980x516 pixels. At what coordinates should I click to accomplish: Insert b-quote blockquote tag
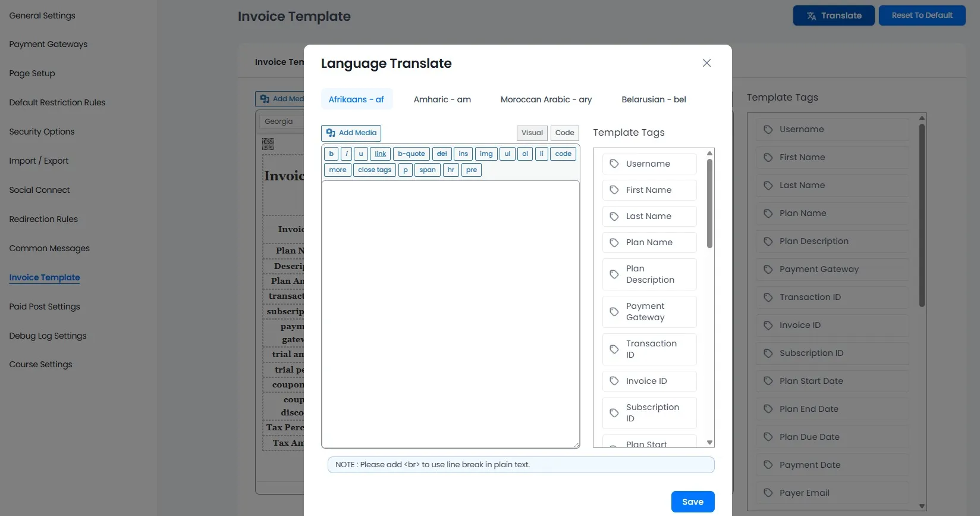412,154
